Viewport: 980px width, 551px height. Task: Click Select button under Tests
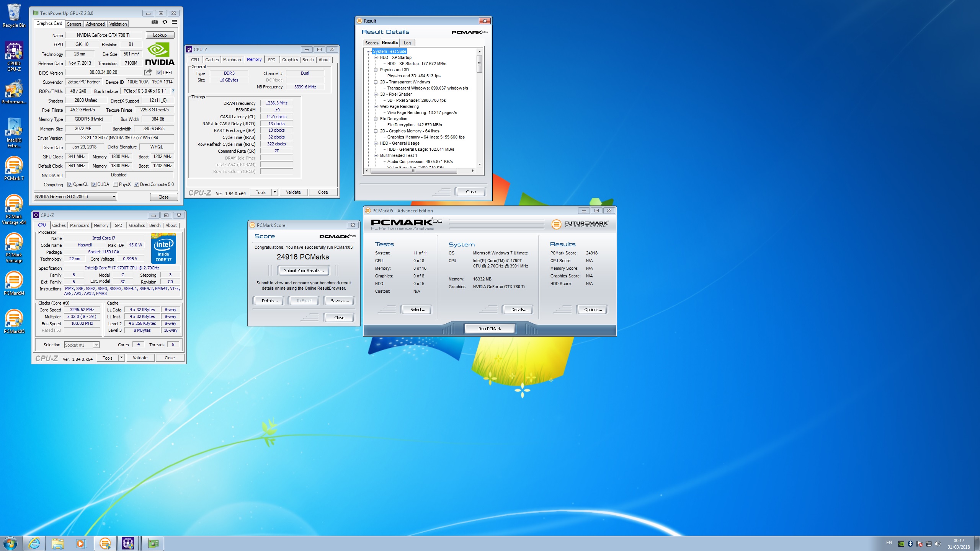tap(417, 310)
